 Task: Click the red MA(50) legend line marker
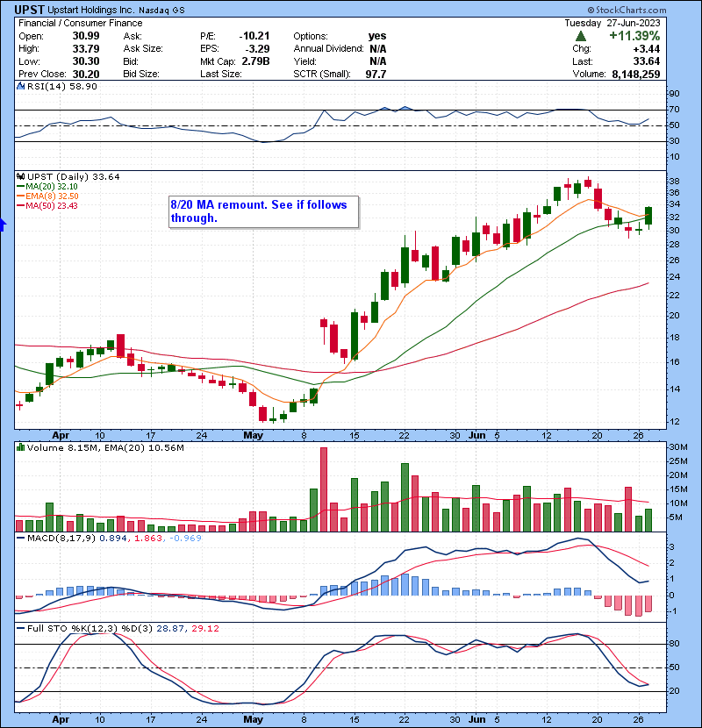click(20, 206)
